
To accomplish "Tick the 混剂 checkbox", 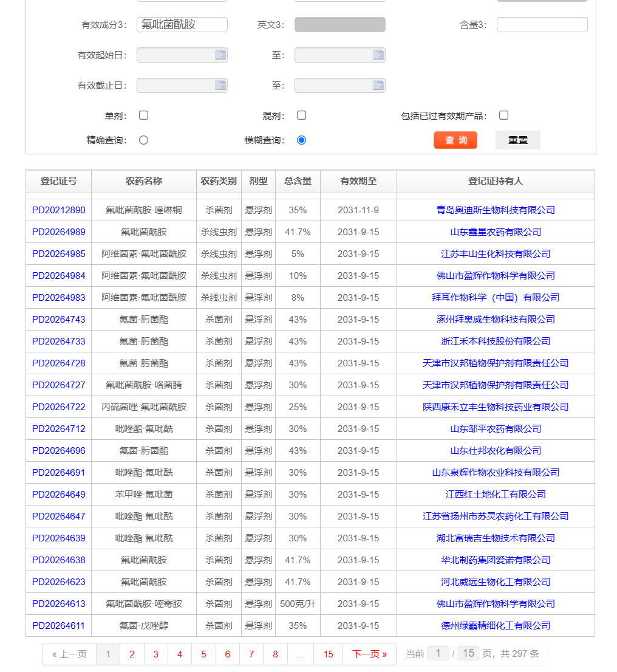I will [302, 115].
